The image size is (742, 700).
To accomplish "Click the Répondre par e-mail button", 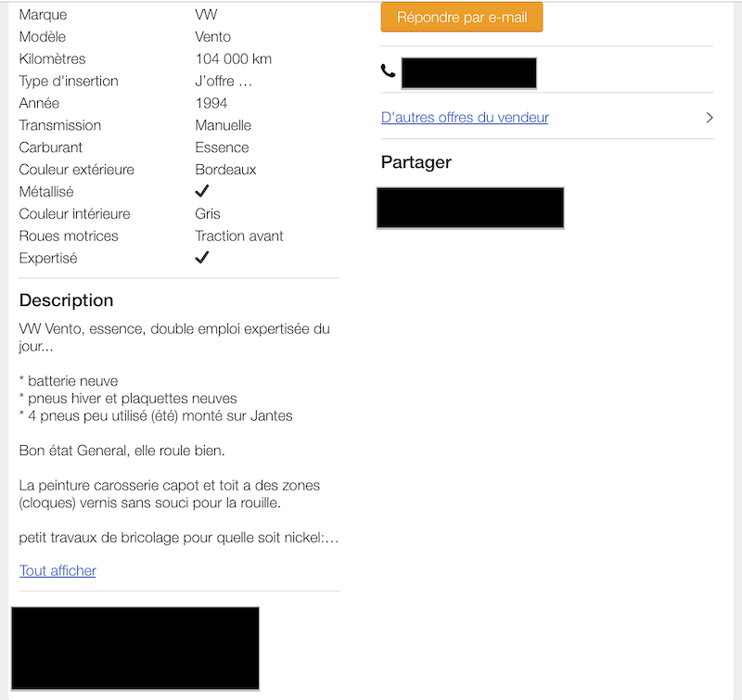I will coord(462,18).
